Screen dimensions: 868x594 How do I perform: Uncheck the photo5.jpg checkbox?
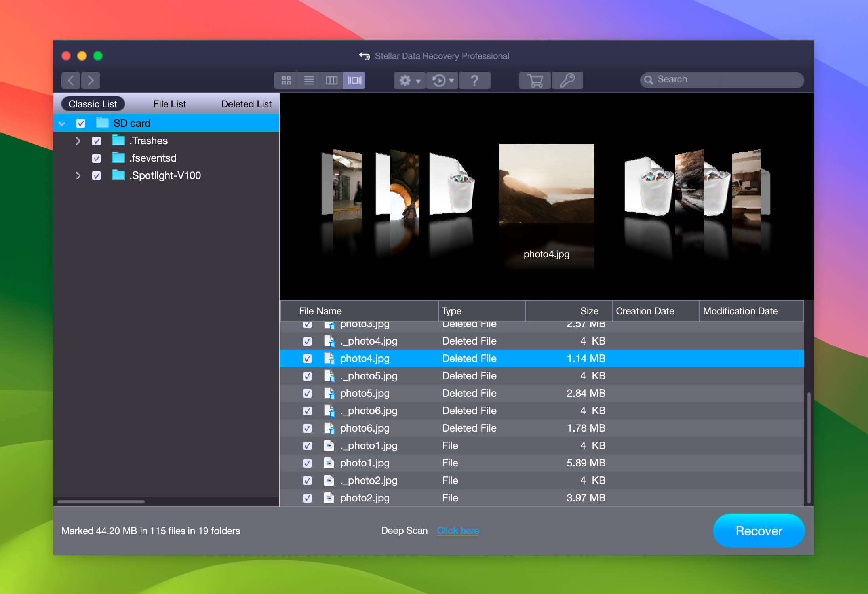tap(307, 394)
